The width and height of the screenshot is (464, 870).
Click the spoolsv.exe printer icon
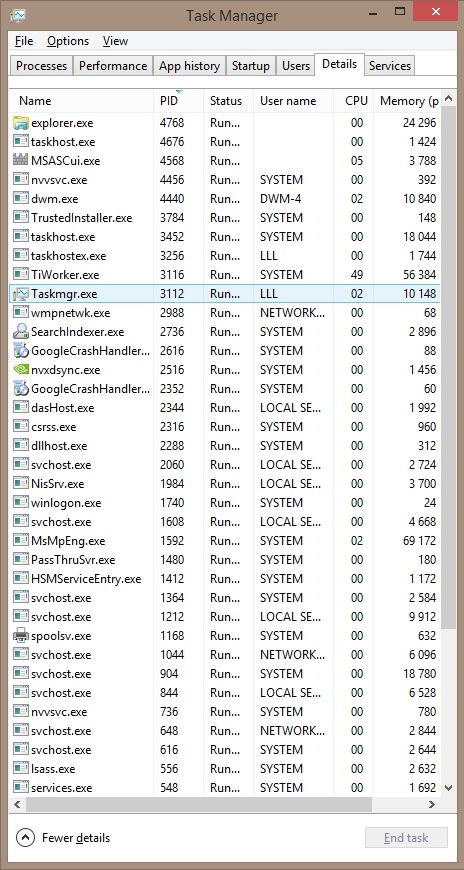21,635
